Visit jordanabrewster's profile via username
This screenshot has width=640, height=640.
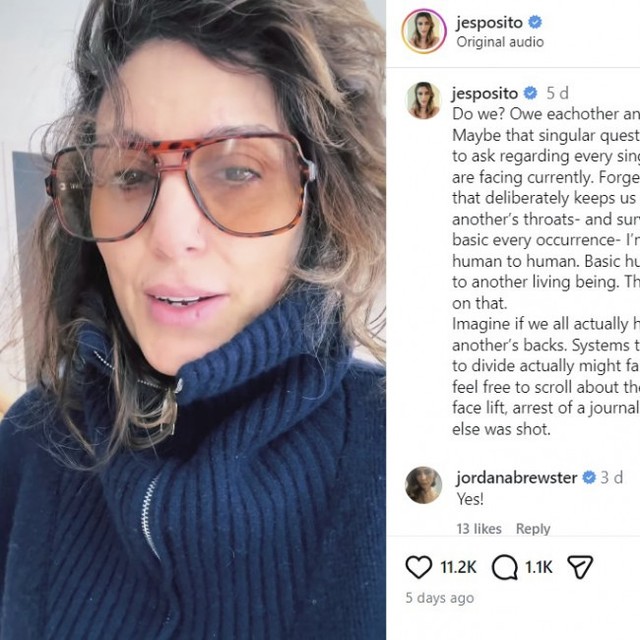517,478
